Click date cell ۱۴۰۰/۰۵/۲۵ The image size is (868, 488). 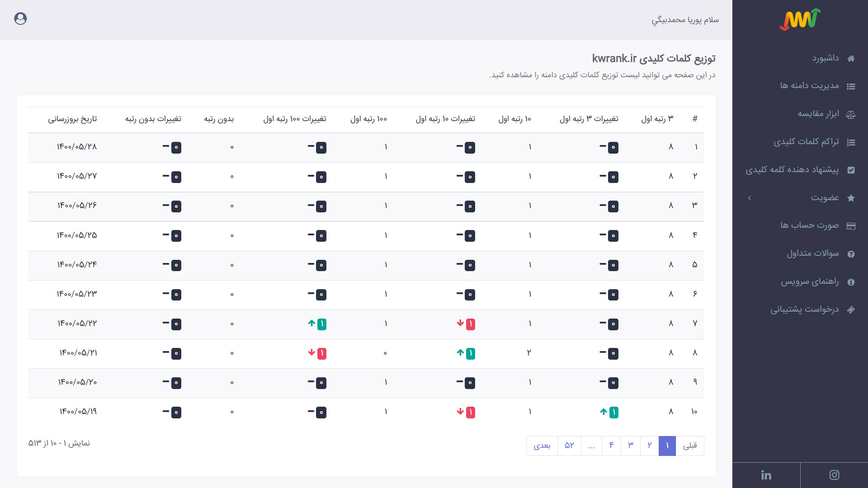point(77,235)
